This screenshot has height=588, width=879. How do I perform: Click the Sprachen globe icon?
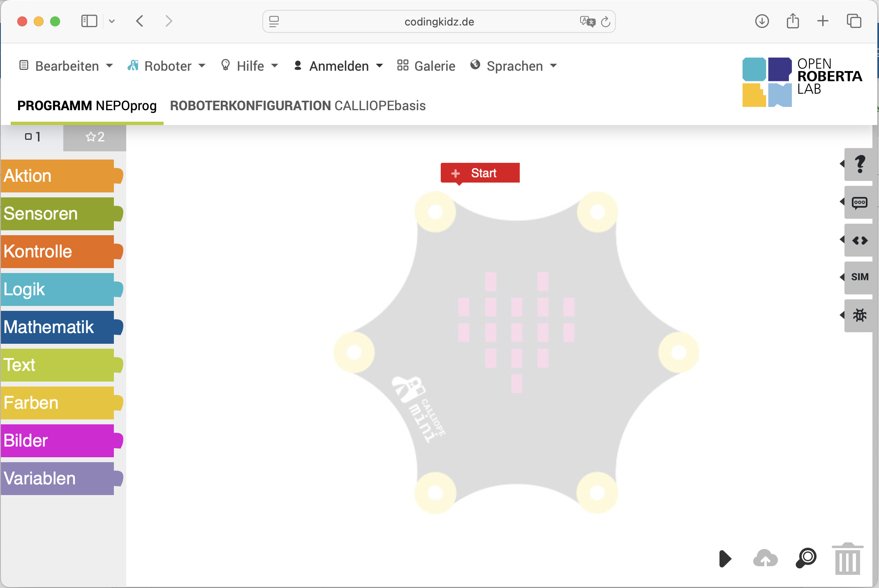[475, 65]
